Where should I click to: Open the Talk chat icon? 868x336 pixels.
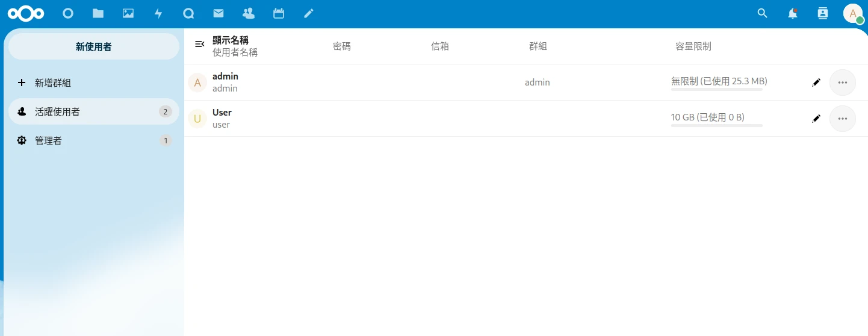click(x=188, y=13)
